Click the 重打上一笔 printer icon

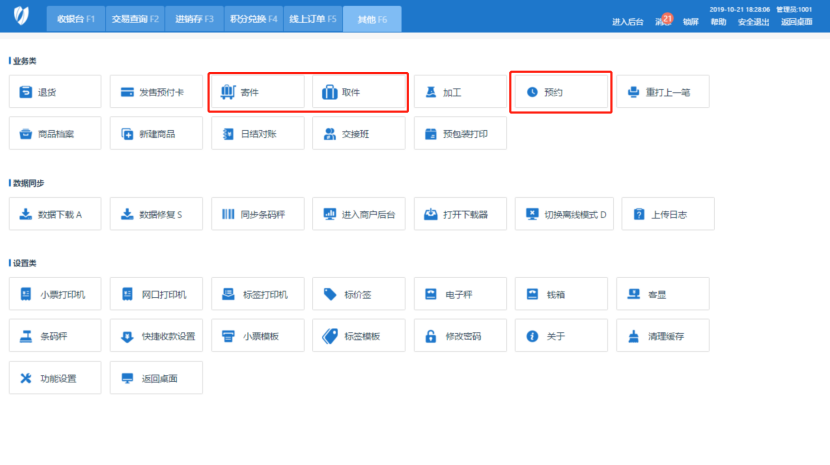pyautogui.click(x=633, y=92)
